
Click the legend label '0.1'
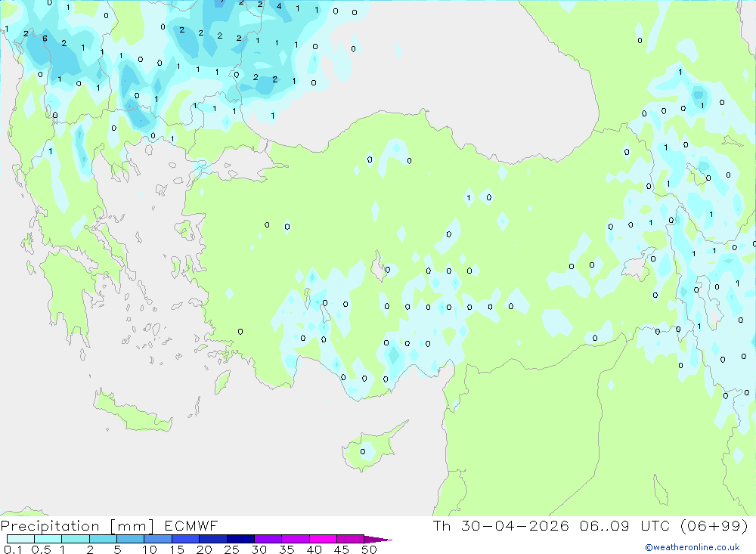(13, 549)
